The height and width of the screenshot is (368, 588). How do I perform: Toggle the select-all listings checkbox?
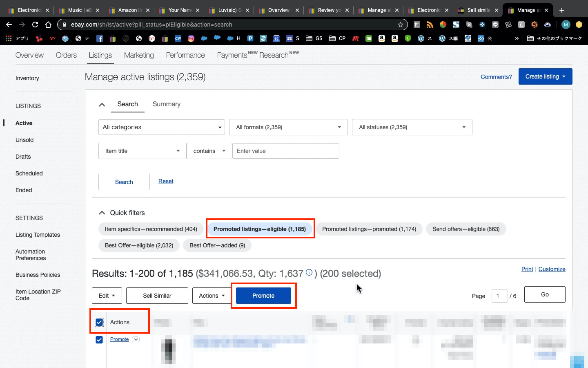(x=99, y=322)
